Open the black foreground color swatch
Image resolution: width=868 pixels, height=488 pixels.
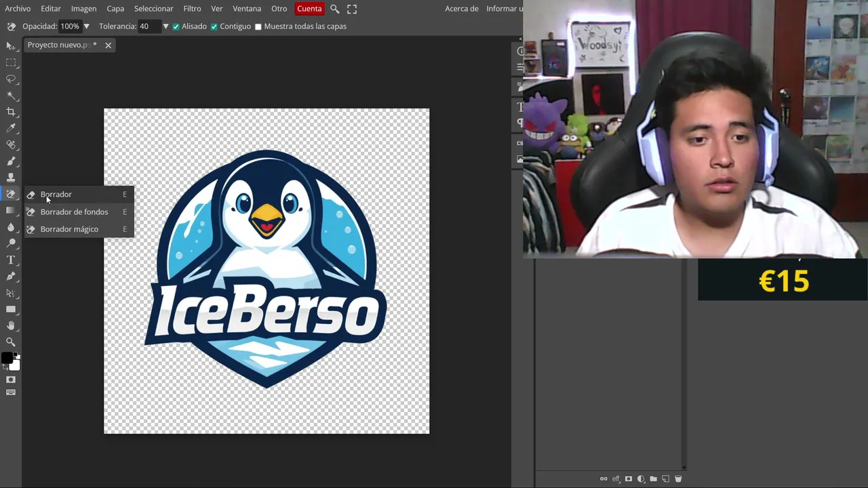pos(7,359)
